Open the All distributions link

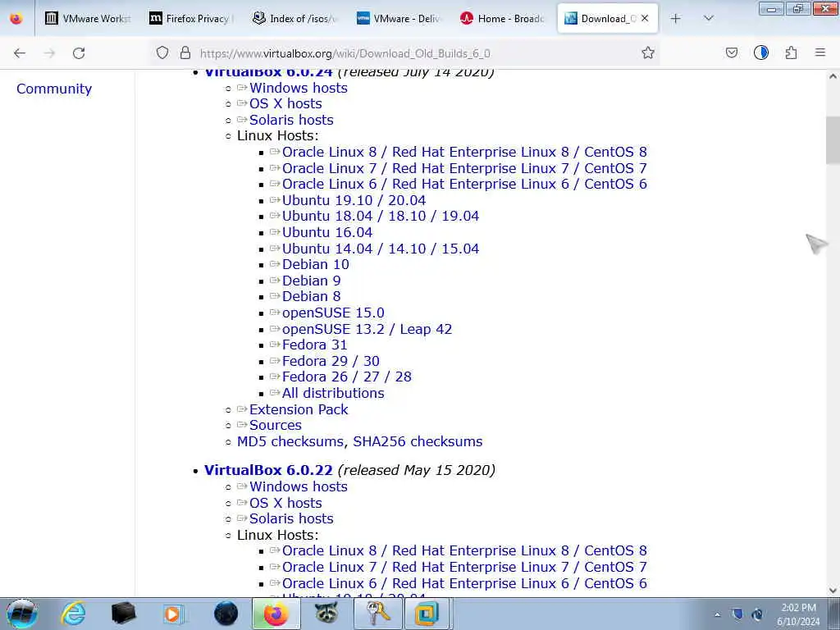point(333,393)
